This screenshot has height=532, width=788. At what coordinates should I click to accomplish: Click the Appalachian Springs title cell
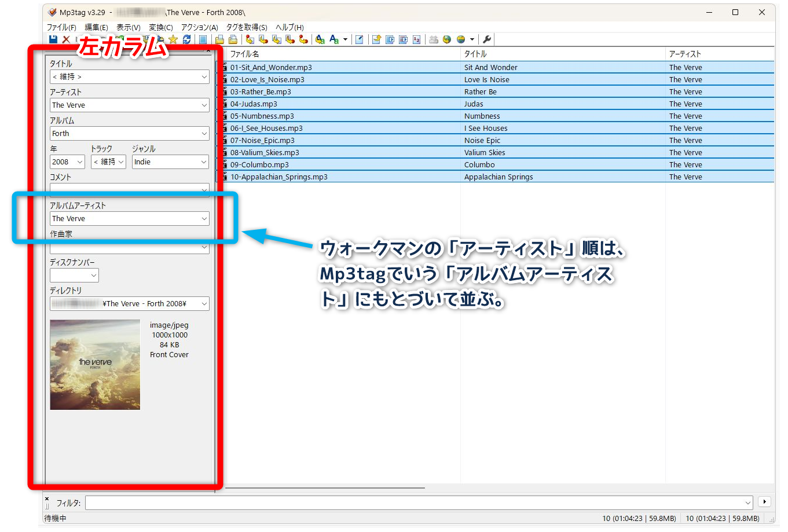point(499,177)
